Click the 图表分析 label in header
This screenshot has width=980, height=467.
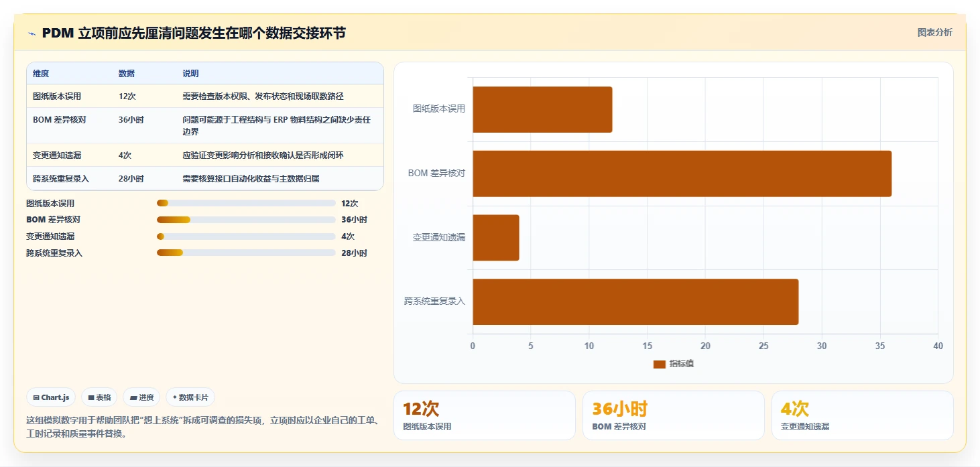point(934,33)
